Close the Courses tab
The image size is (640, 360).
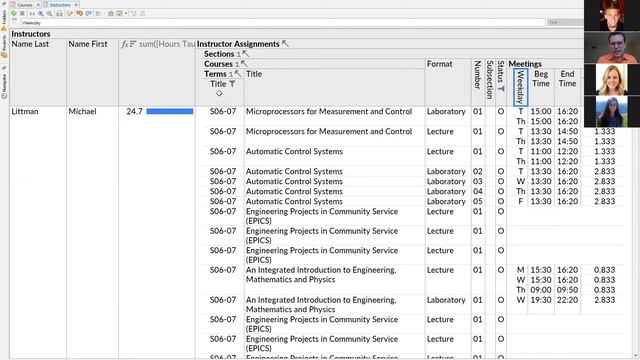coord(38,5)
